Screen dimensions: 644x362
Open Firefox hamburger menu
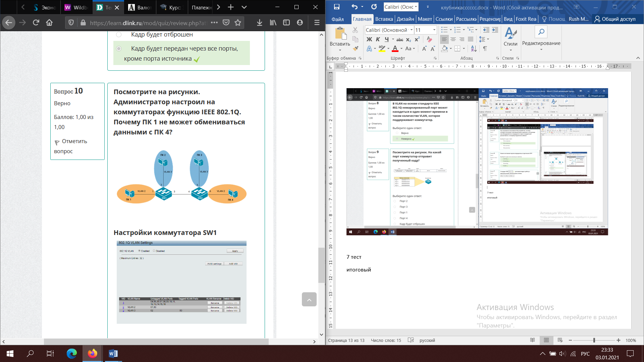pyautogui.click(x=317, y=22)
